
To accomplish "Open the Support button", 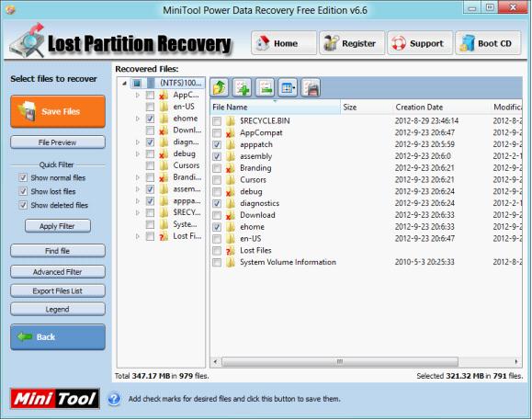I will (x=420, y=43).
